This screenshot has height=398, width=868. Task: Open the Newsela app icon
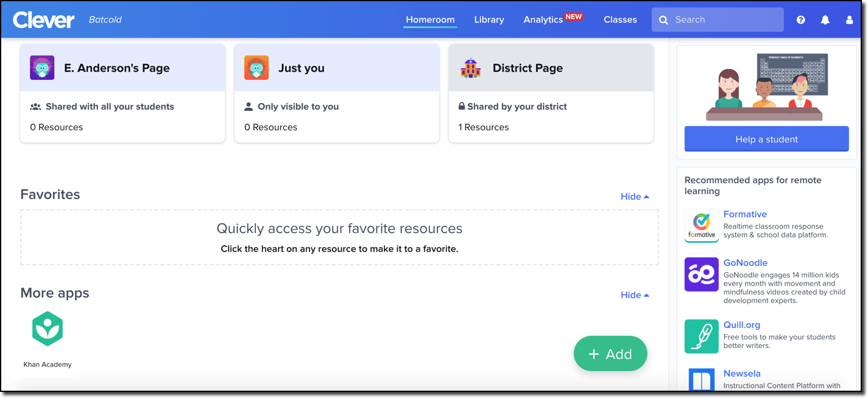(702, 380)
